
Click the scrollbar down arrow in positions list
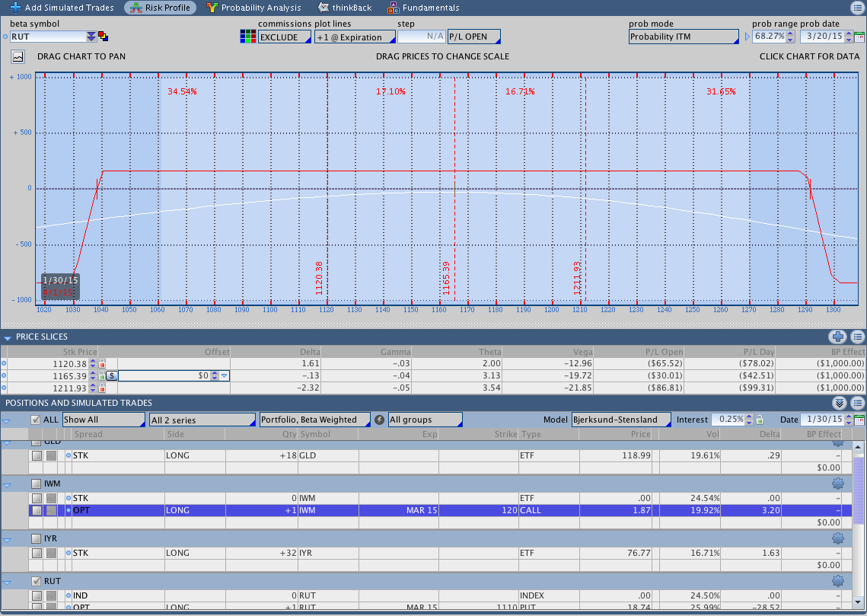[x=858, y=602]
